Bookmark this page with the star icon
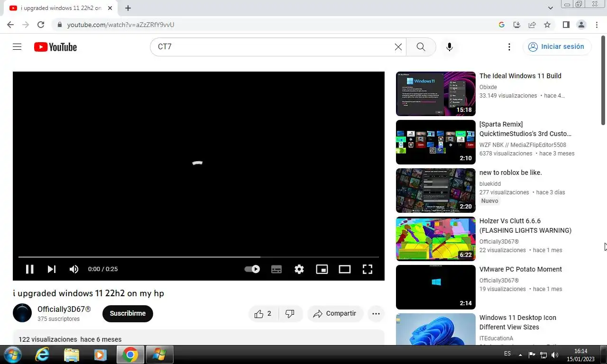Screen dimensions: 607x364 tap(547, 25)
